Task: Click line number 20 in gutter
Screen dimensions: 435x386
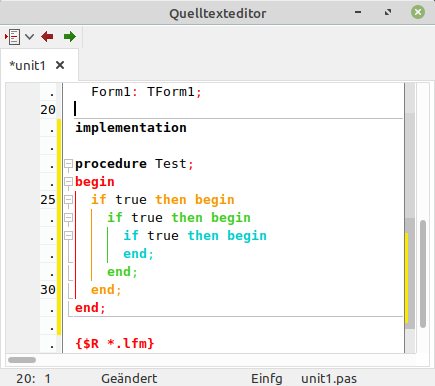Action: pos(48,110)
